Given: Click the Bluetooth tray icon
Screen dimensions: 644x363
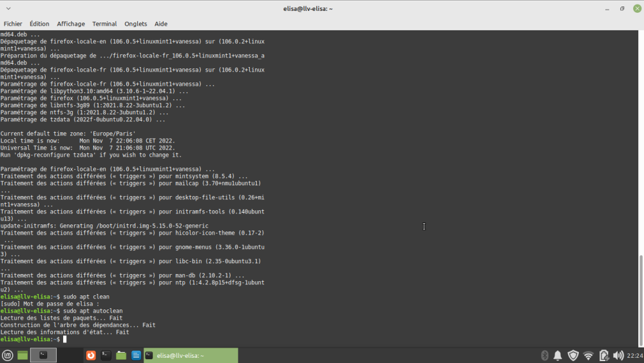Looking at the screenshot, I should click(x=544, y=355).
